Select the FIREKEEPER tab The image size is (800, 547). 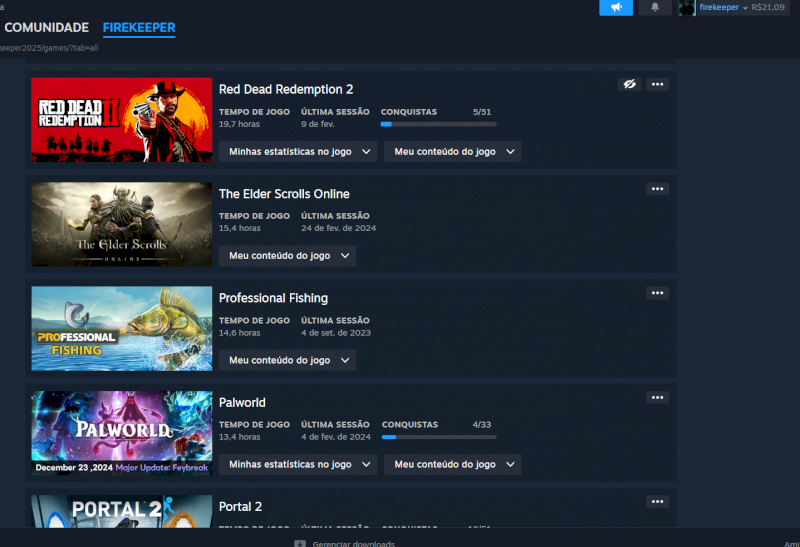tap(139, 28)
